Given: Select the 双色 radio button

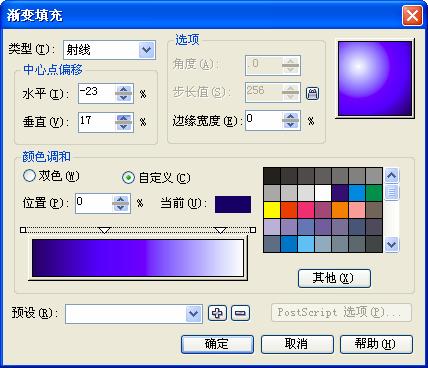Looking at the screenshot, I should (29, 175).
